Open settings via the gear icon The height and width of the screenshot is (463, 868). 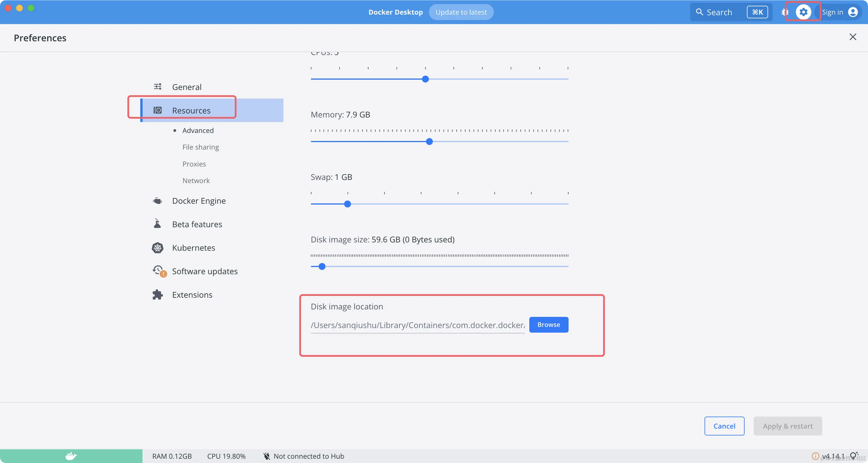click(x=803, y=12)
